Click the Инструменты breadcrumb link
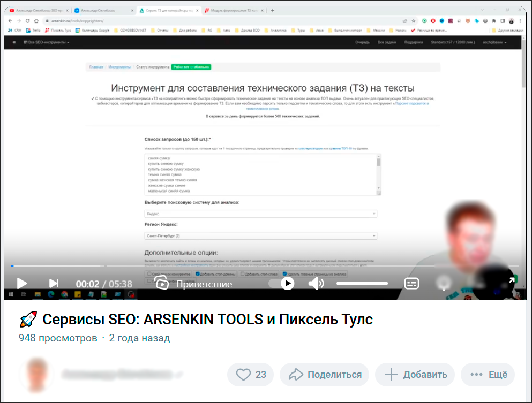This screenshot has height=403, width=532. [119, 67]
